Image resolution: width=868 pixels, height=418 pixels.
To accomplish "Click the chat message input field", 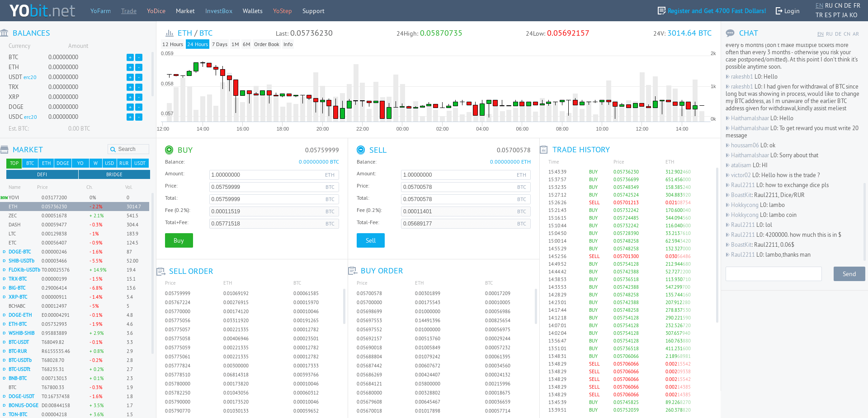I will click(x=773, y=274).
